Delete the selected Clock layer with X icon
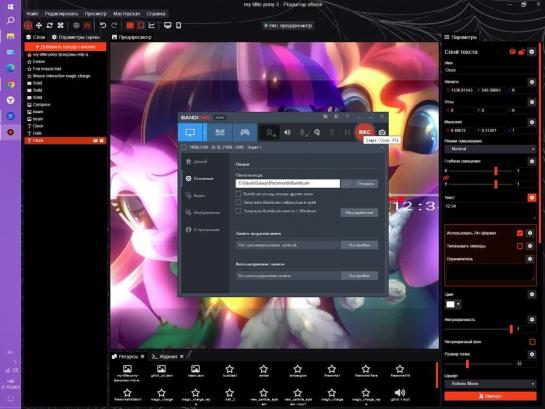 [102, 140]
